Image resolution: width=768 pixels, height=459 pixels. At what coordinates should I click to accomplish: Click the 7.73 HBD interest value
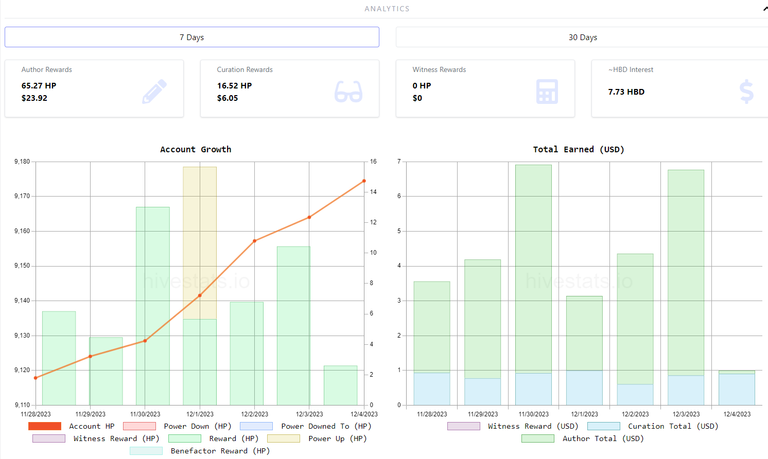[x=626, y=92]
